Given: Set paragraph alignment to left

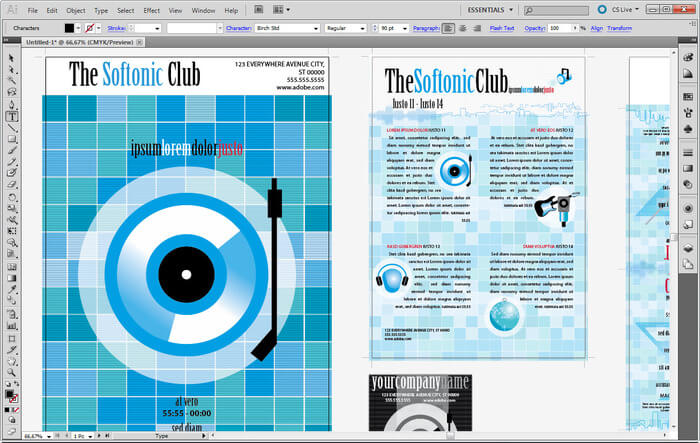Looking at the screenshot, I should (448, 28).
